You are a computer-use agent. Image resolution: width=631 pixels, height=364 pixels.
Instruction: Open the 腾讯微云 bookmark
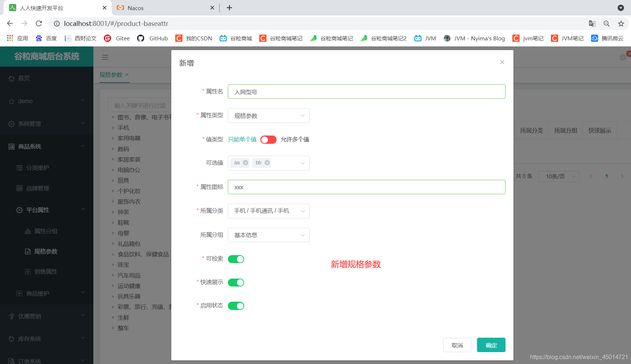(x=607, y=38)
